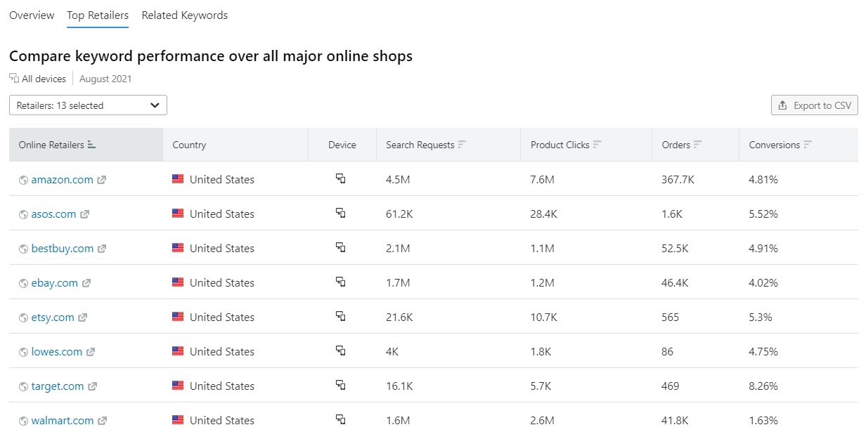
Task: Click the 7.6M product clicks value
Action: [543, 180]
